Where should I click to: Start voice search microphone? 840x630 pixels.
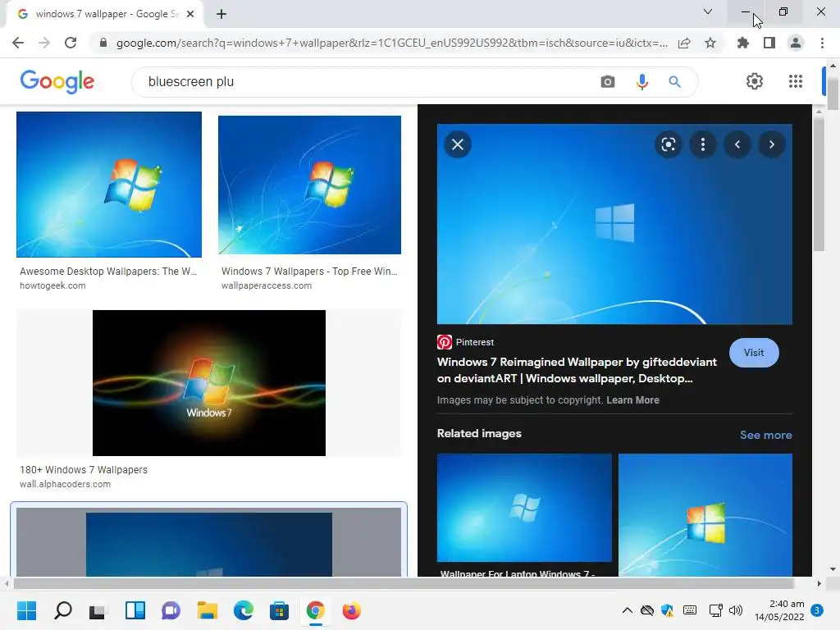coord(641,81)
